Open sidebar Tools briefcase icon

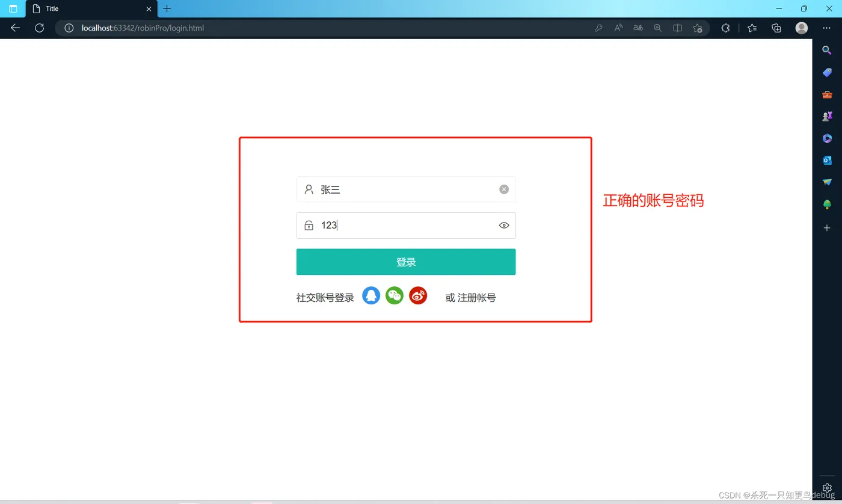[x=827, y=94]
